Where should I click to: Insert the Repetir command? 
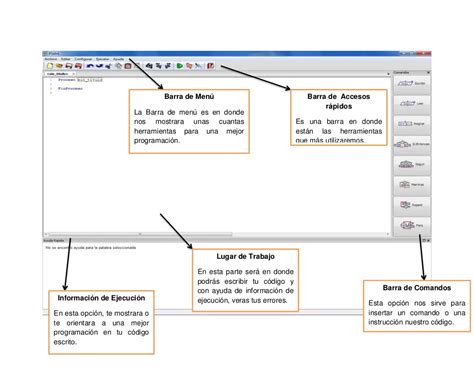(412, 205)
